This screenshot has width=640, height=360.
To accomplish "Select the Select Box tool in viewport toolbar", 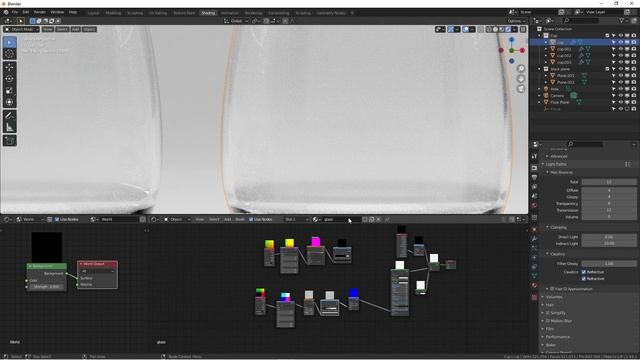I will (x=10, y=42).
